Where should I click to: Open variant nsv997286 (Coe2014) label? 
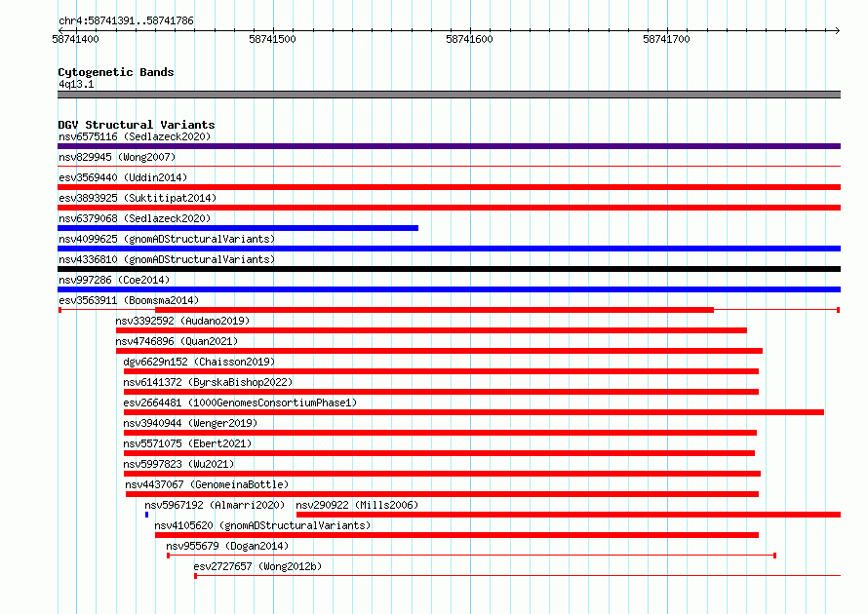(x=114, y=280)
